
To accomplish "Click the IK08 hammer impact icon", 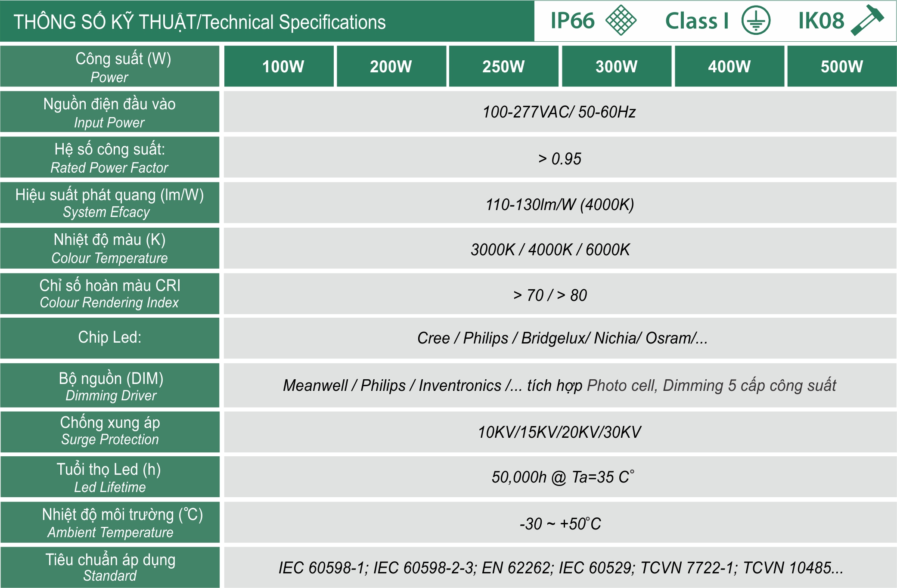I will click(x=867, y=20).
